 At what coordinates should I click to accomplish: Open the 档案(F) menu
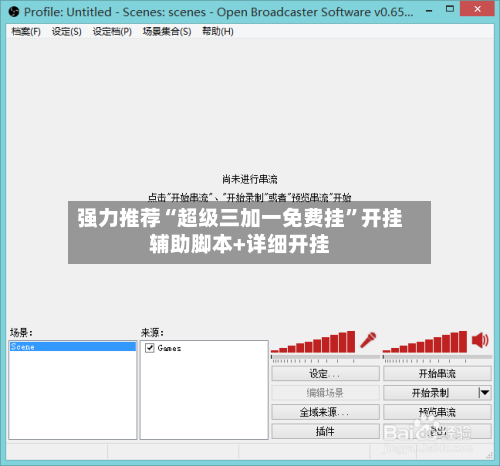point(26,32)
